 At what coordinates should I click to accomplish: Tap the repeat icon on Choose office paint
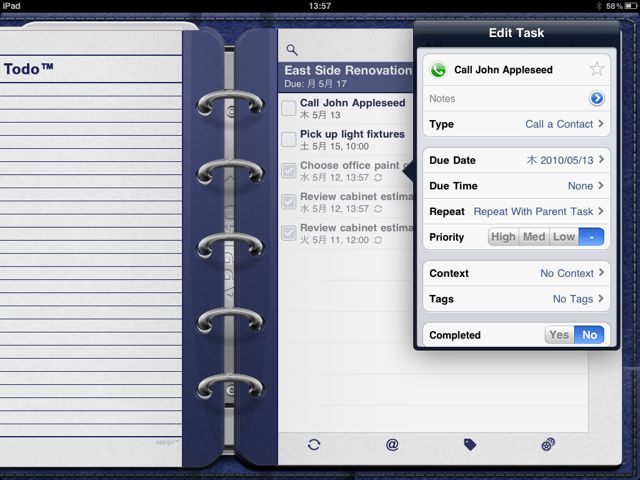(378, 178)
